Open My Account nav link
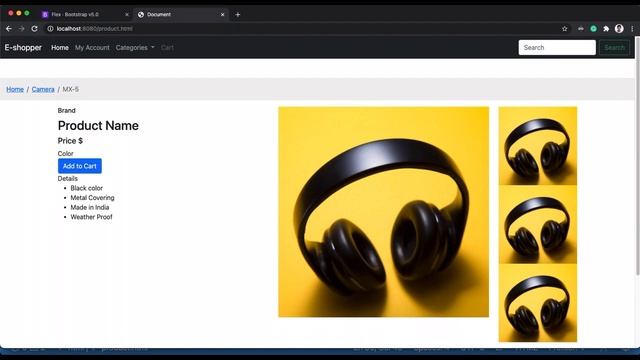The width and height of the screenshot is (640, 360). [x=92, y=48]
